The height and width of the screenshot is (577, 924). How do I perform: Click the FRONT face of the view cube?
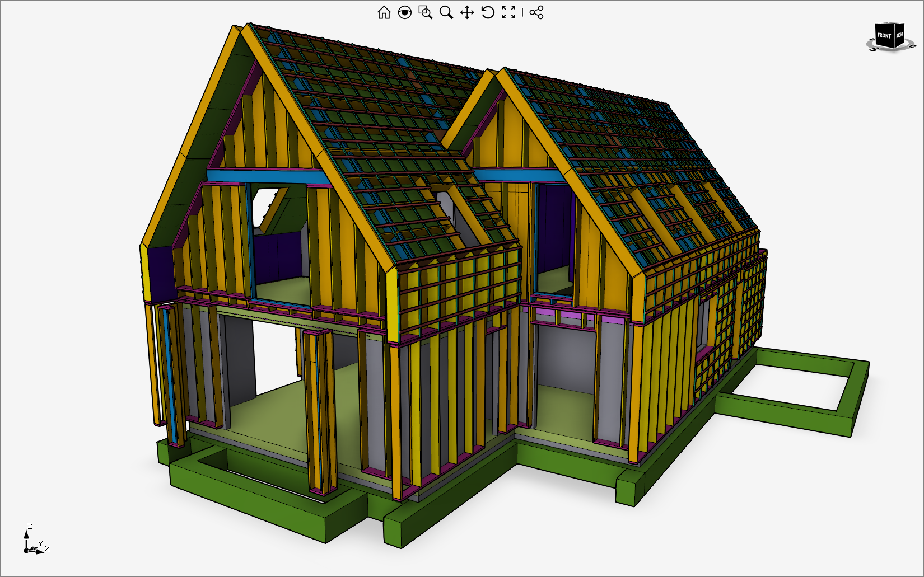coord(884,36)
